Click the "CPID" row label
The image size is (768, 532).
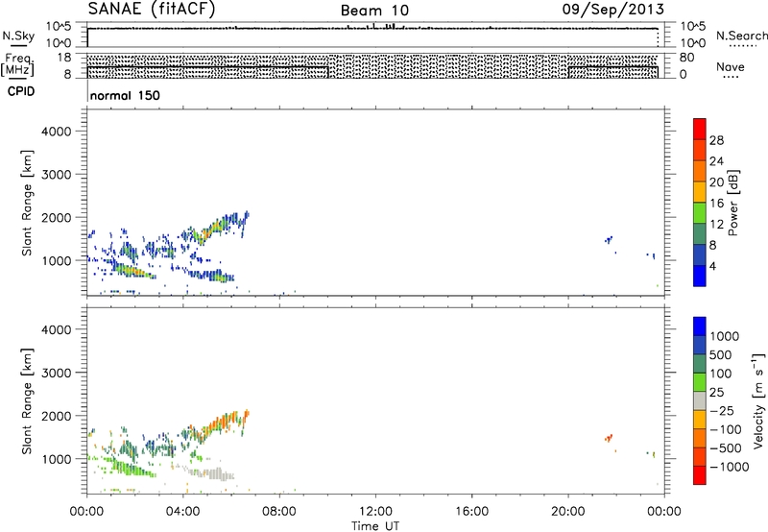[20, 91]
